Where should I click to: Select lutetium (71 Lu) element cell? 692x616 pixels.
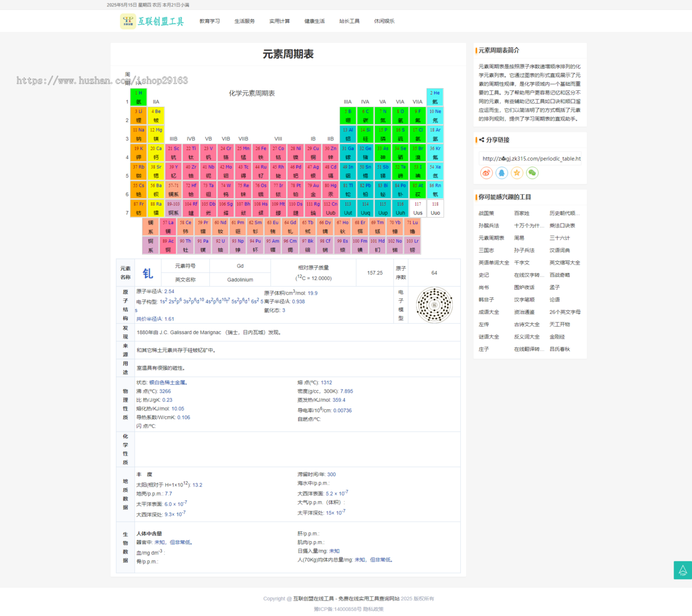tap(412, 226)
